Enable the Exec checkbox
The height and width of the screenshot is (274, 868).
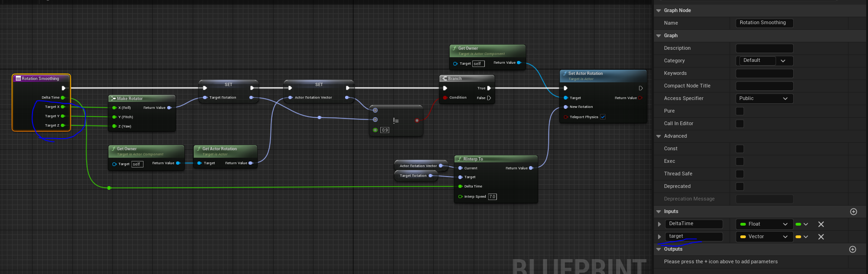point(740,161)
